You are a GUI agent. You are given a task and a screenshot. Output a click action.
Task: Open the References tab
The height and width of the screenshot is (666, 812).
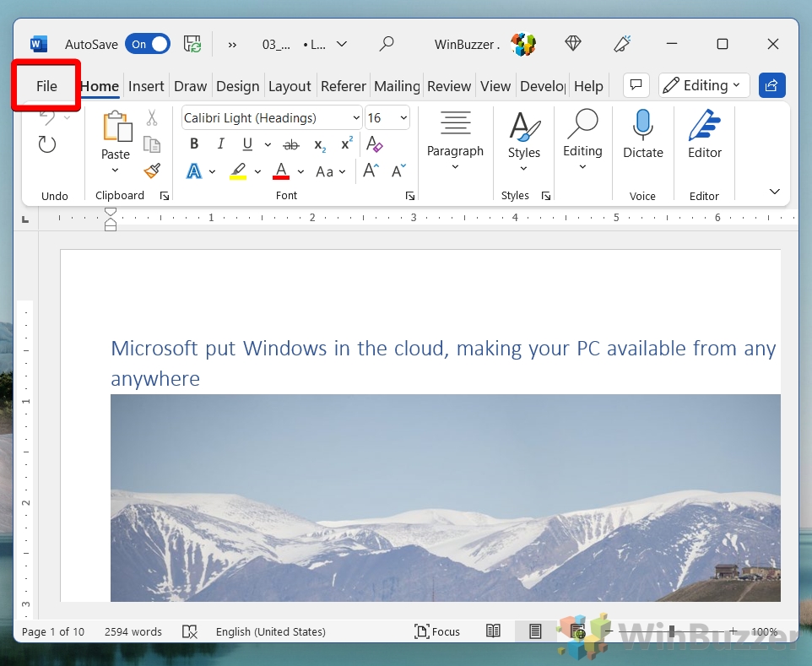(344, 86)
